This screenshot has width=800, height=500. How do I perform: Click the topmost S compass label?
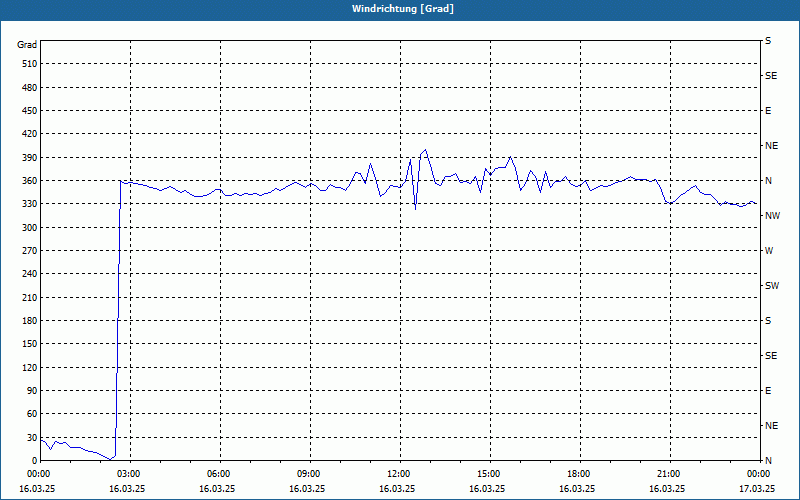768,41
